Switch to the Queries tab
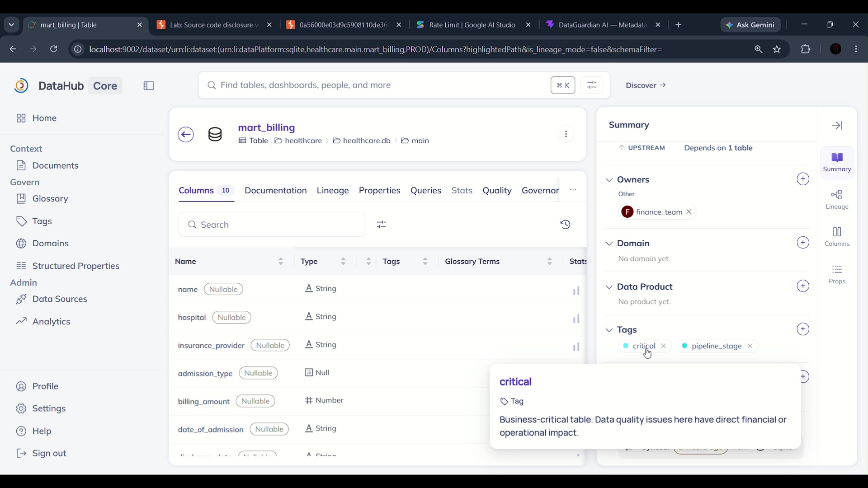868x488 pixels. (426, 191)
